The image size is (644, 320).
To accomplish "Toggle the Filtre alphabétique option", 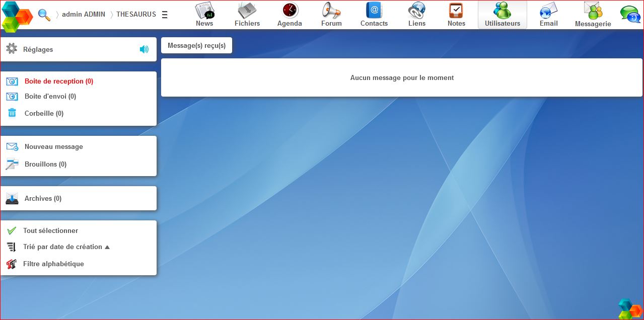I will (53, 264).
